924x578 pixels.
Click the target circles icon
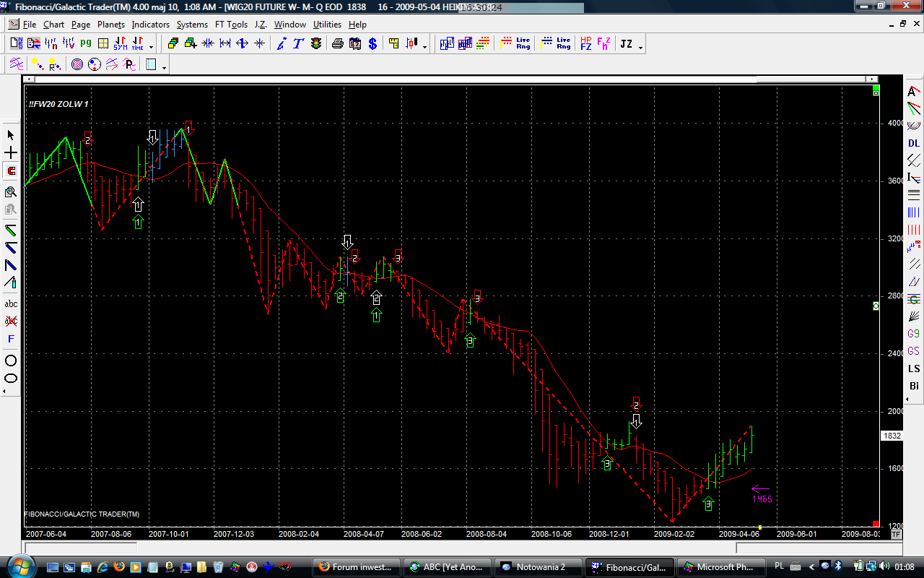[77, 65]
